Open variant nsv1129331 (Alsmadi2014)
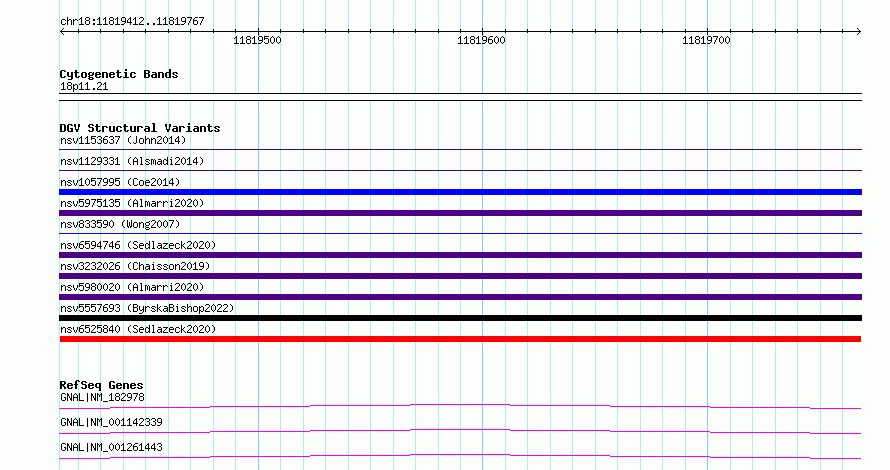 pyautogui.click(x=132, y=161)
